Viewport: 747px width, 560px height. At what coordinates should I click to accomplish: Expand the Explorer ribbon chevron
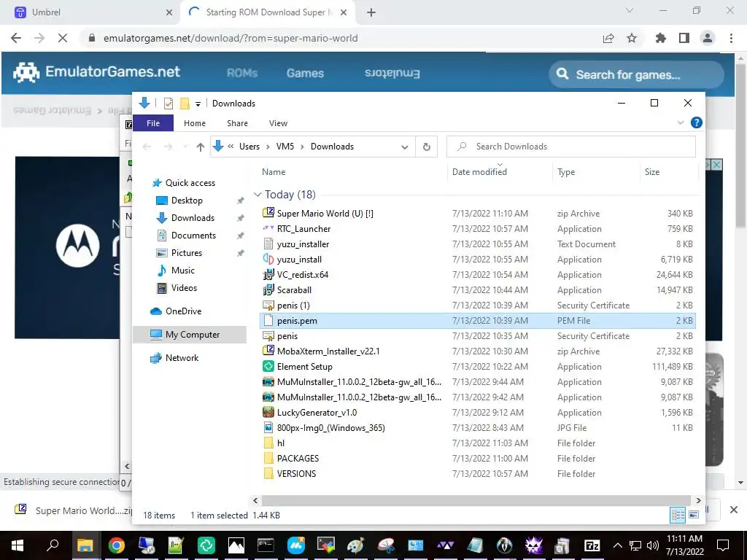pos(681,122)
